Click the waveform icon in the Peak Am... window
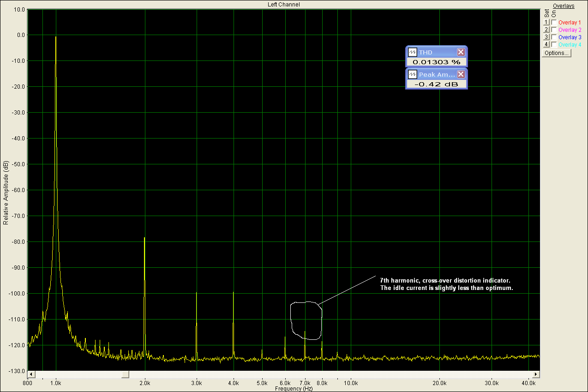 click(413, 74)
